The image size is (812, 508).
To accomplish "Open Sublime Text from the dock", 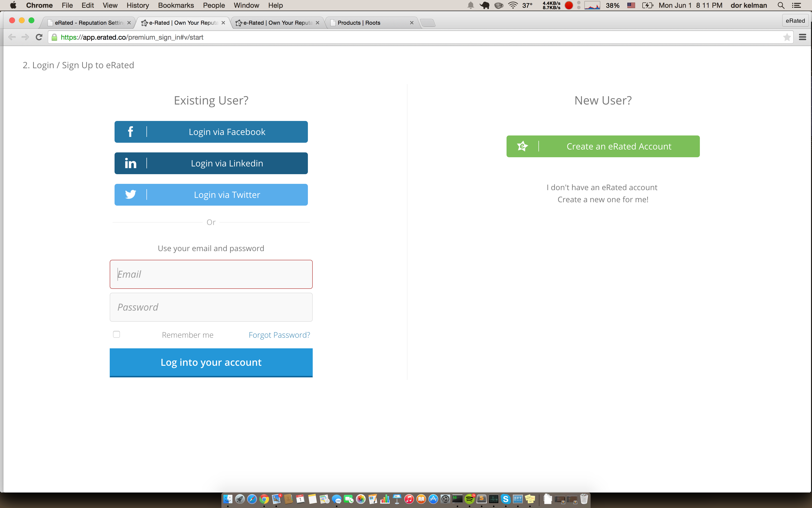I will (481, 499).
